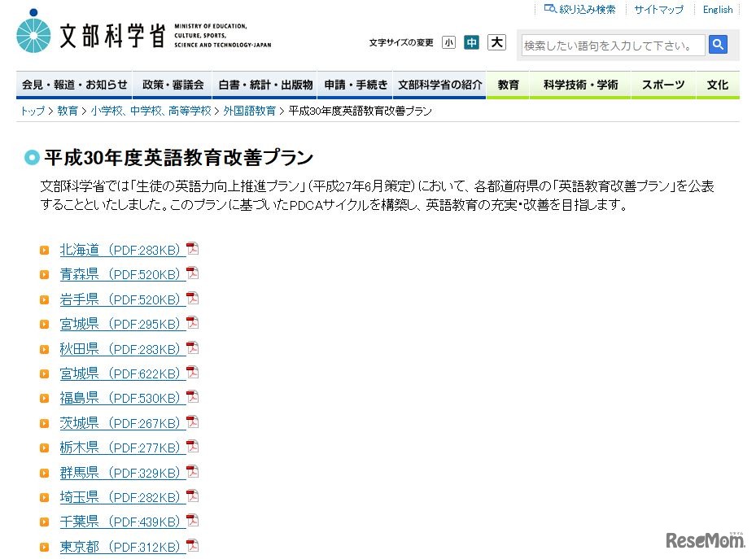The height and width of the screenshot is (559, 756).
Task: Select the 小 font size option
Action: 448,42
